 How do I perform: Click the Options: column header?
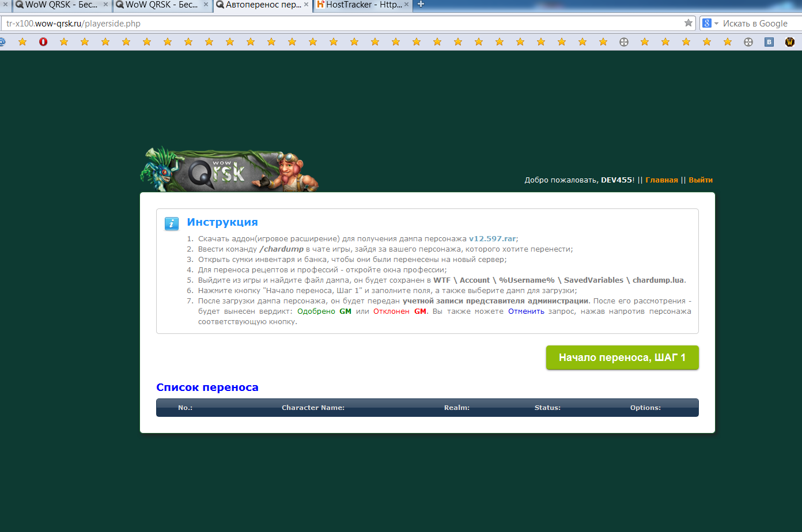(x=645, y=408)
